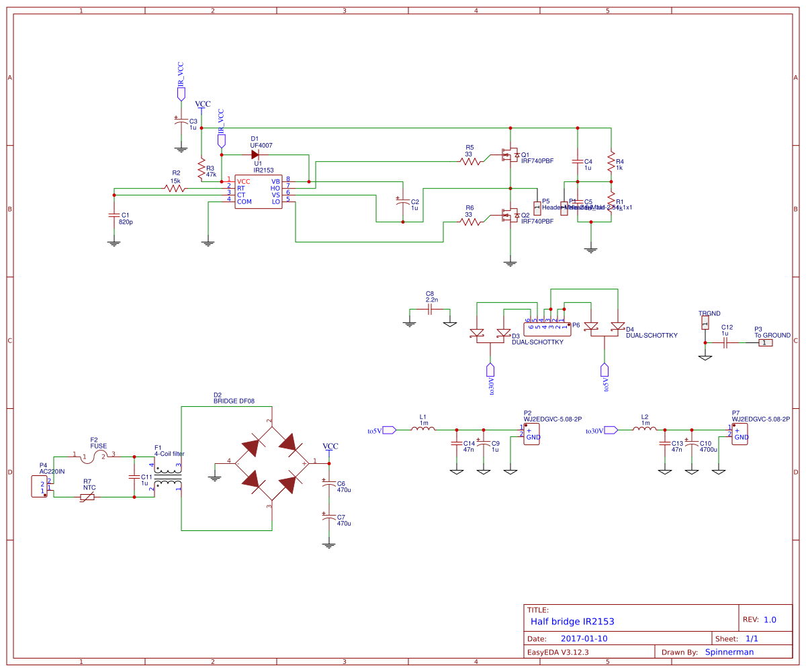This screenshot has width=806, height=672.
Task: Click the inductor L1 1m symbol
Action: click(423, 428)
